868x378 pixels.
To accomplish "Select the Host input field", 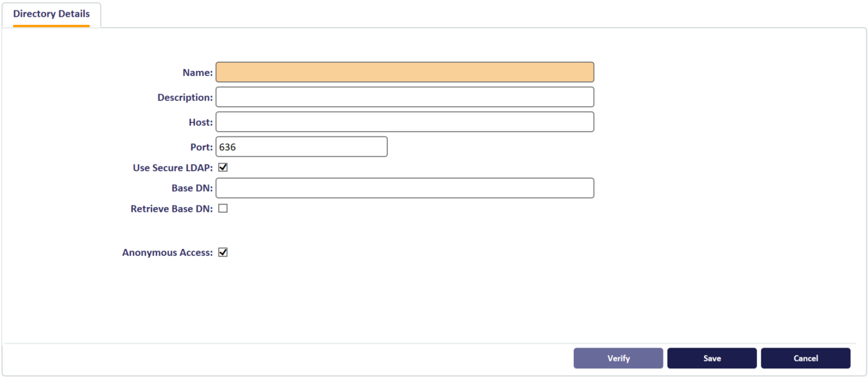I will (405, 122).
